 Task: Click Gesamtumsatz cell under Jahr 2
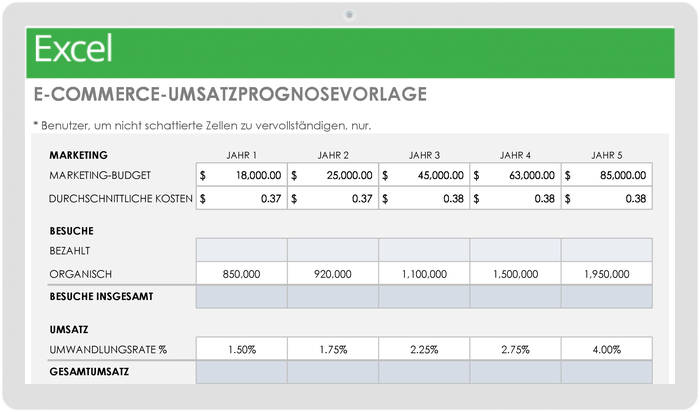[x=333, y=372]
